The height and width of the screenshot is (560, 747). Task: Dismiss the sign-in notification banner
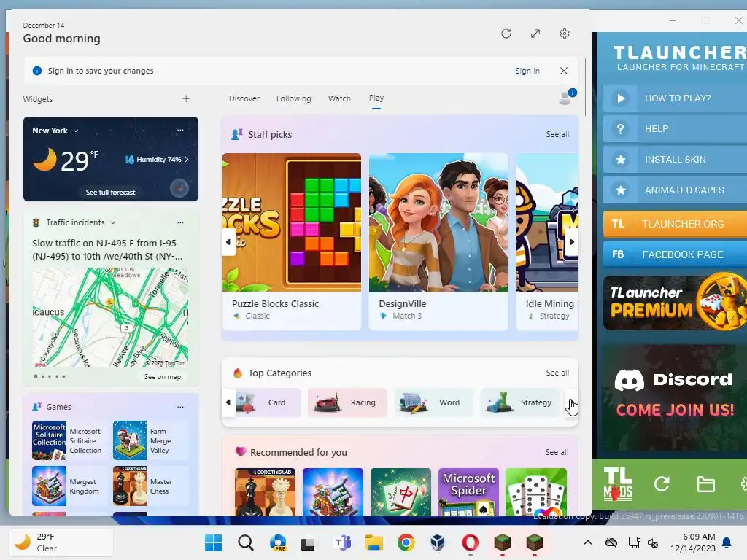(564, 71)
